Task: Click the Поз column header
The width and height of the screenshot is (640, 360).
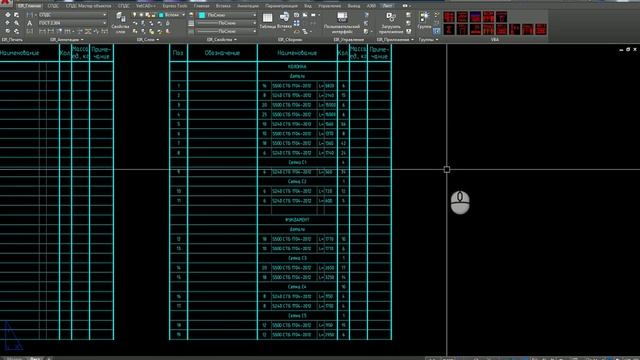Action: click(178, 53)
